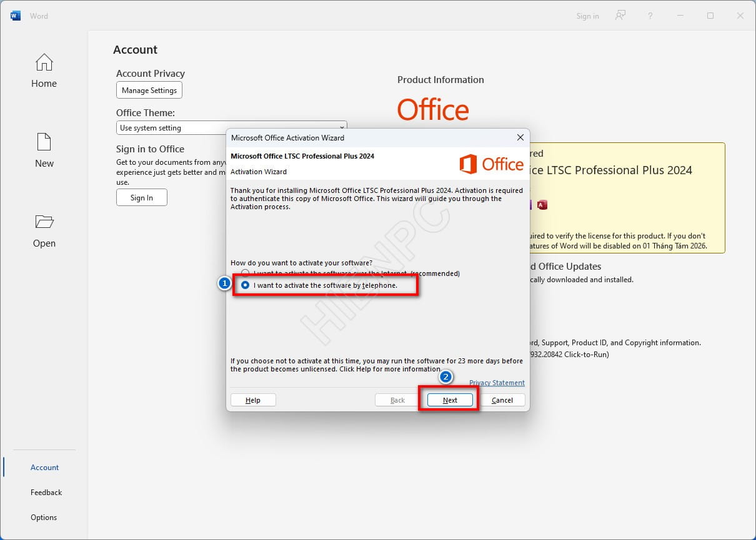
Task: Maximize the Word window
Action: tap(710, 16)
